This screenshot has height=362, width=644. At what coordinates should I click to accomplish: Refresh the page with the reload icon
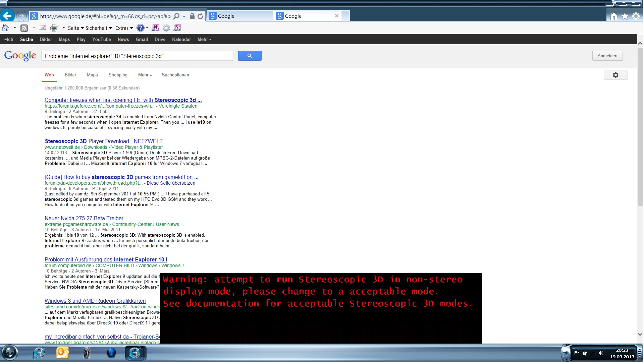tap(200, 16)
